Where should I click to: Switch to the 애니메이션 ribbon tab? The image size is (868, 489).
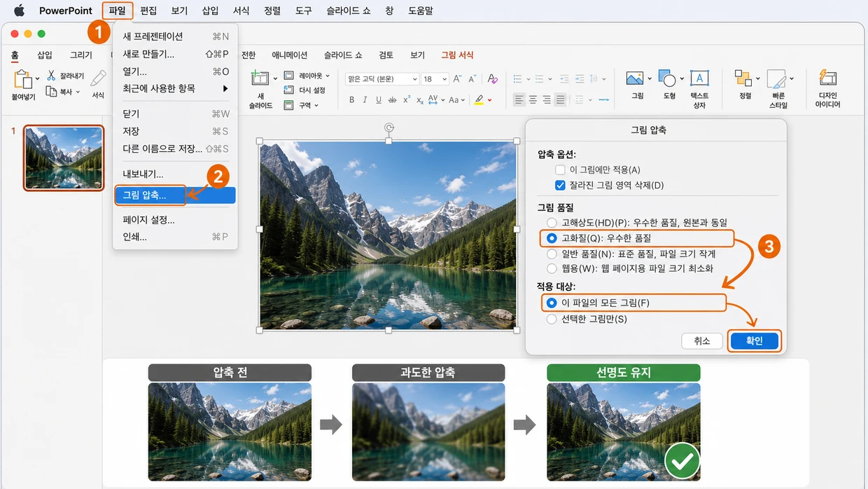coord(290,55)
